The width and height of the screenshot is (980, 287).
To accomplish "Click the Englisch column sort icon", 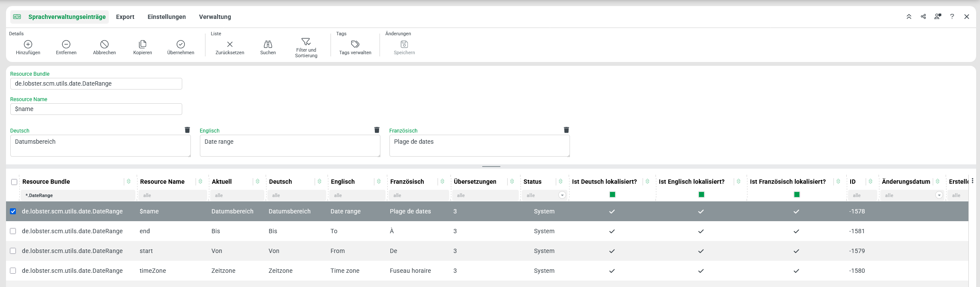I will click(379, 182).
